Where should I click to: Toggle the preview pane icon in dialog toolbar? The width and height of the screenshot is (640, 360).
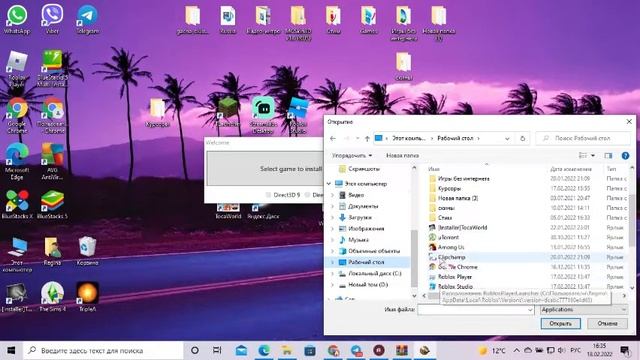pyautogui.click(x=608, y=156)
